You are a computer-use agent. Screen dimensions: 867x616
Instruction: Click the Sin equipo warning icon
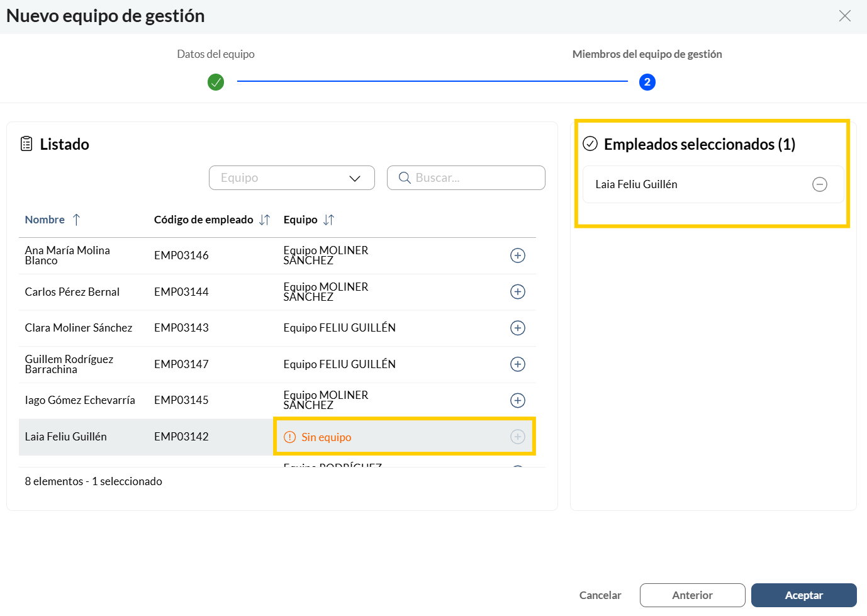click(289, 437)
